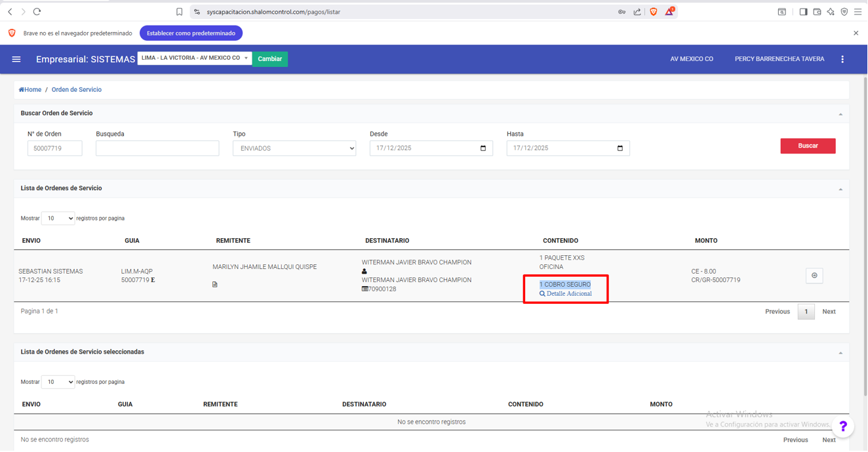Viewport: 868px width, 452px height.
Task: Collapse the Buscar Orden de Servicio panel
Action: pyautogui.click(x=840, y=114)
